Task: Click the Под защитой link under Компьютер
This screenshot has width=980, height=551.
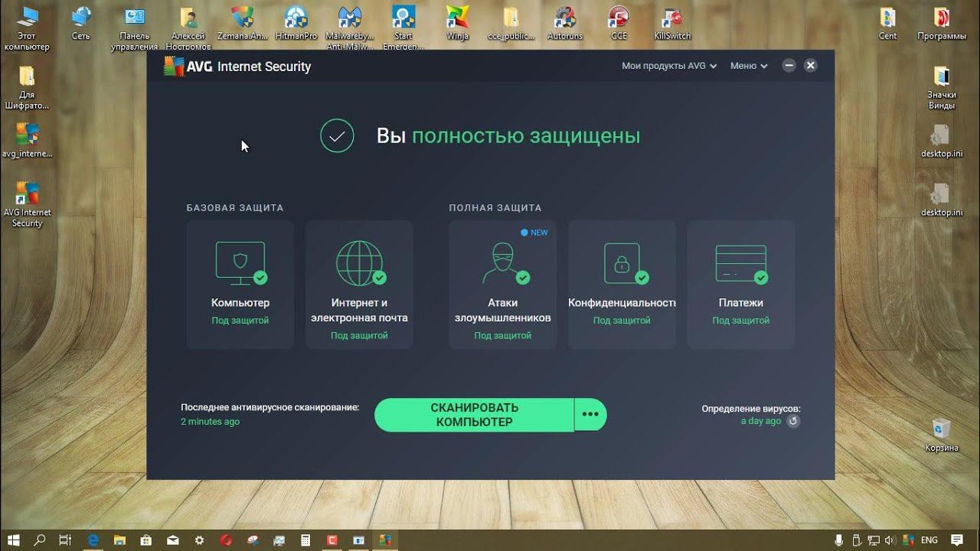Action: pyautogui.click(x=240, y=321)
